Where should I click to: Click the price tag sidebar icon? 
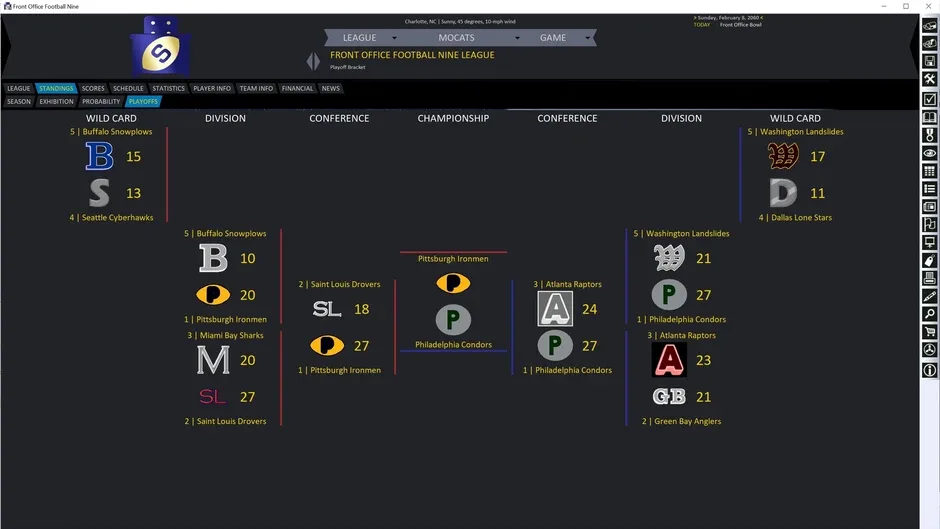[929, 260]
